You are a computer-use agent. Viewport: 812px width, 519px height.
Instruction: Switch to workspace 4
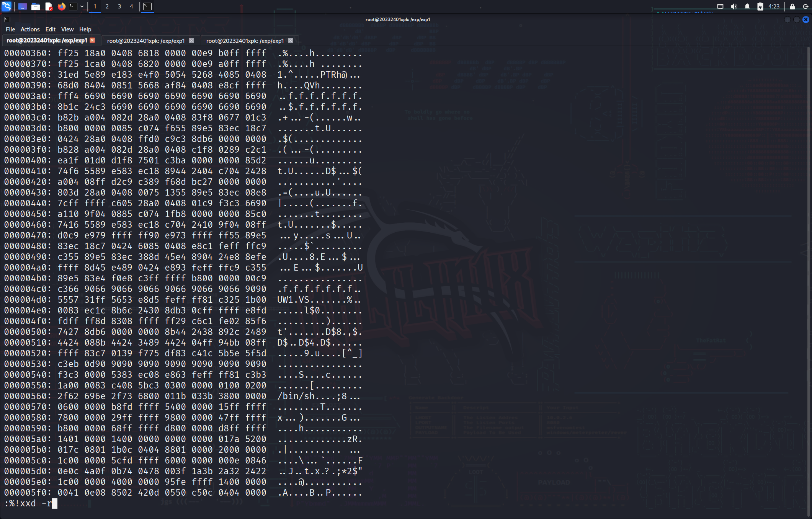coord(131,7)
